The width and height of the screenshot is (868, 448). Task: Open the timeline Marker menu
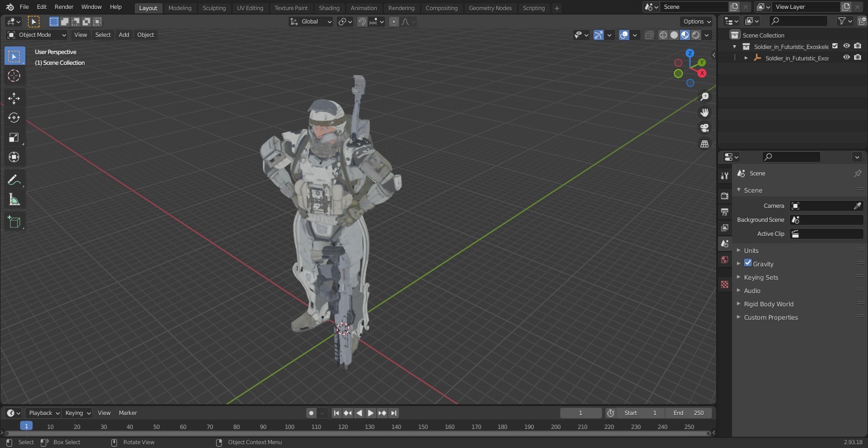coord(128,413)
